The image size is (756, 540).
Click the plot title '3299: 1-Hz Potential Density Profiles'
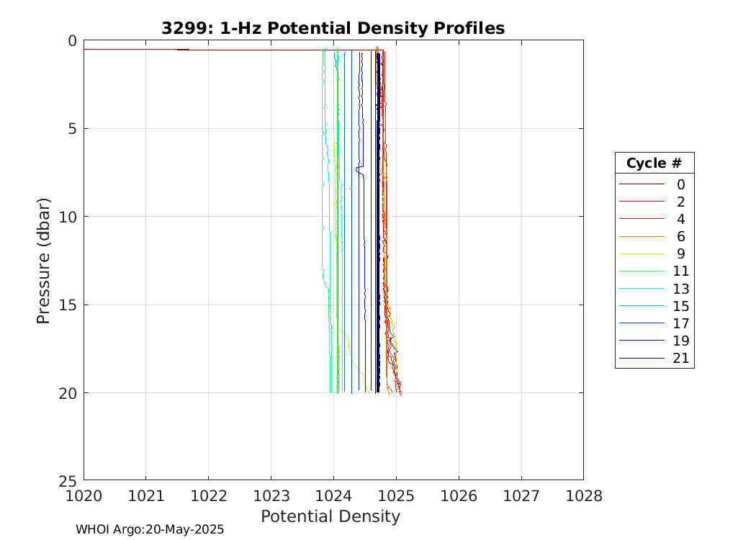pos(333,28)
